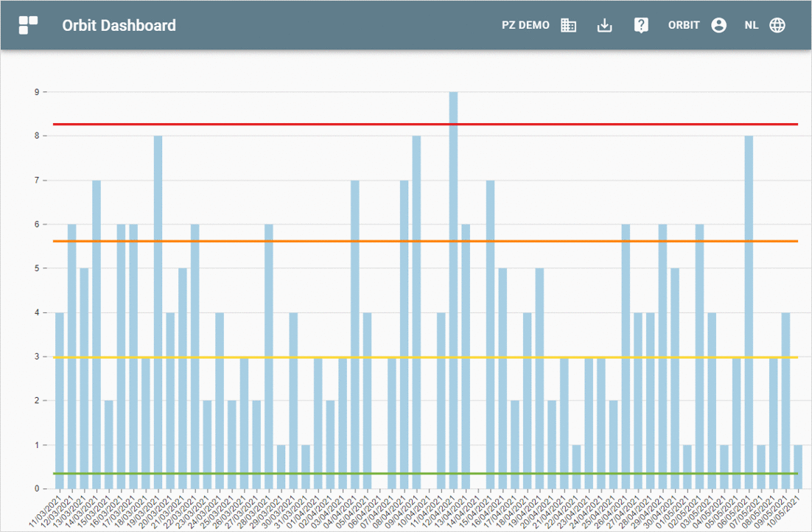The height and width of the screenshot is (532, 812).
Task: Click the globe language icon
Action: (x=777, y=24)
